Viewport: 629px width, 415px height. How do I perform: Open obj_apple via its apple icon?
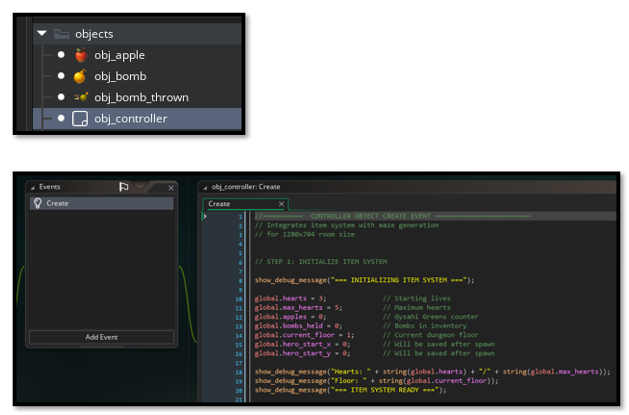pyautogui.click(x=80, y=55)
